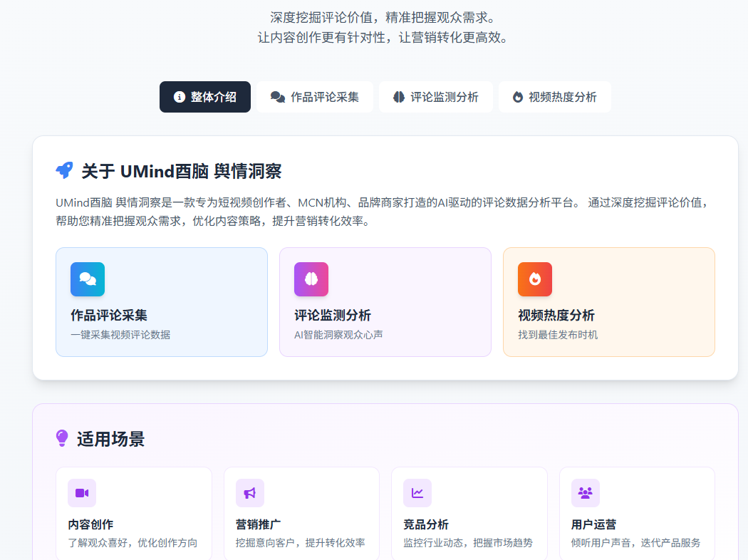Click the users icon above 用户运营
The height and width of the screenshot is (560, 748).
click(x=586, y=493)
